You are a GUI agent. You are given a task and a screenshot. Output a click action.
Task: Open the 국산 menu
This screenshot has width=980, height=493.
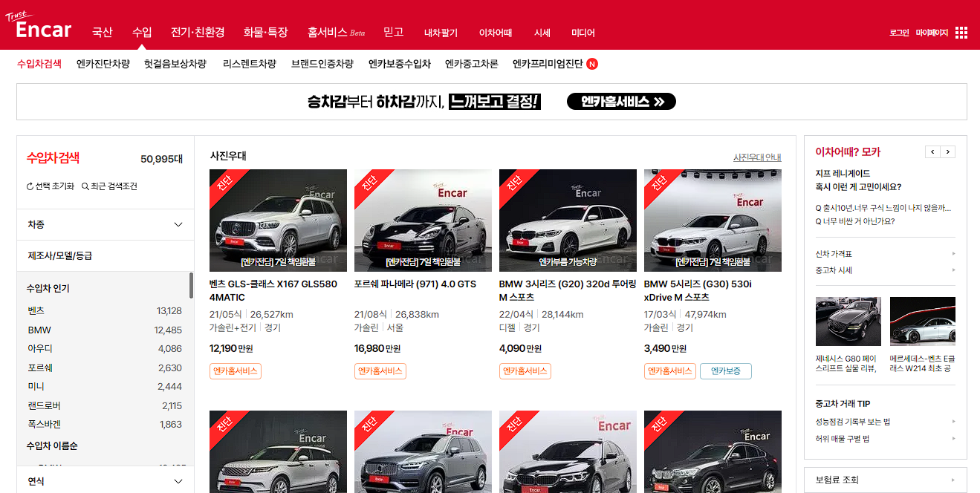point(103,33)
